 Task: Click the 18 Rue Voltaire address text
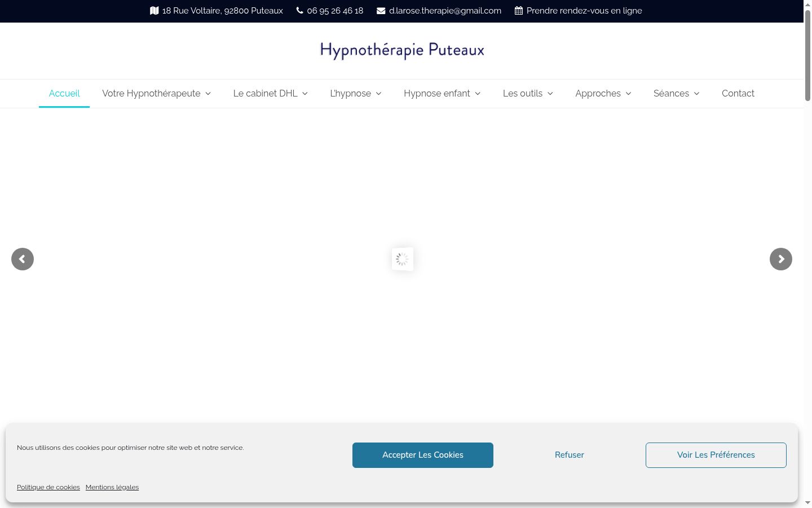click(x=223, y=11)
